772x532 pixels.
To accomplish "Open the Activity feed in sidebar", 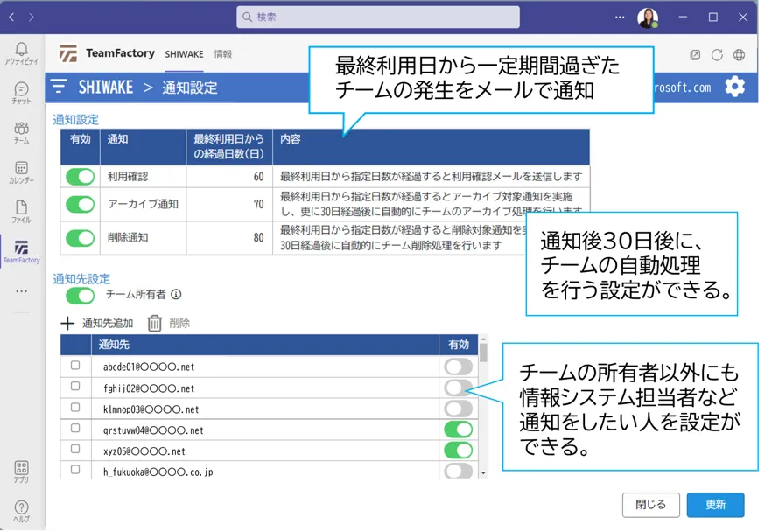I will tap(21, 52).
